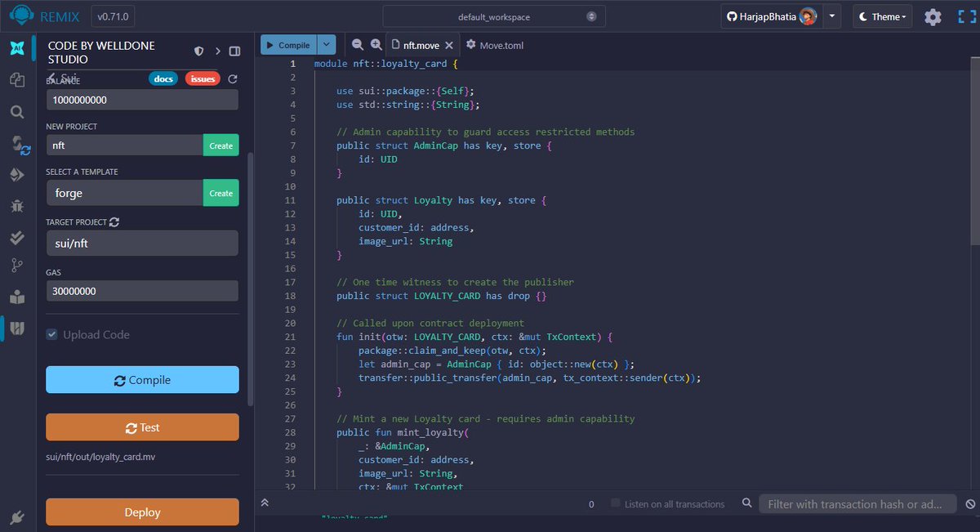The image size is (980, 532).
Task: Click the orange Deploy button
Action: click(142, 512)
